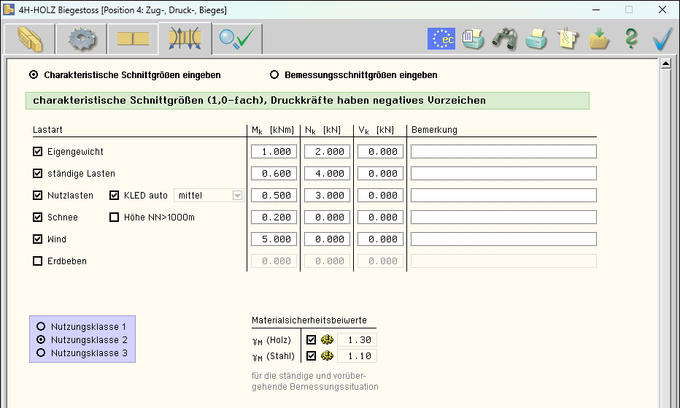
Task: Click the green arrow export box icon
Action: point(600,39)
